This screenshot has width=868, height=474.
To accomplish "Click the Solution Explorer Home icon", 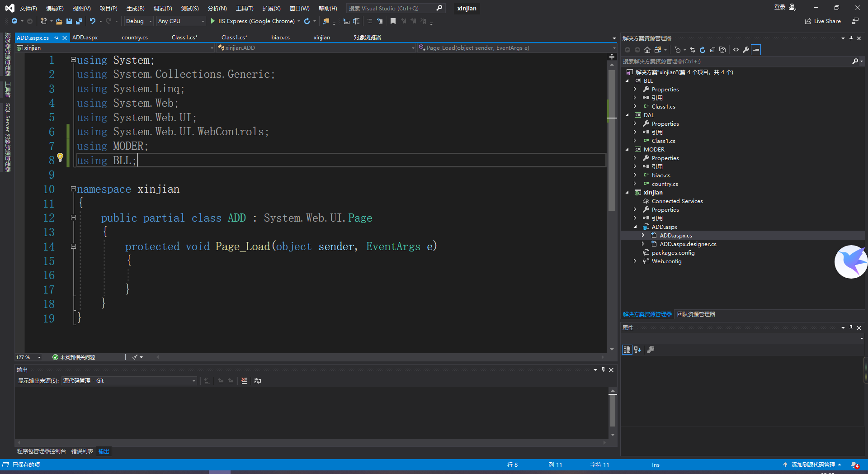I will pos(647,50).
